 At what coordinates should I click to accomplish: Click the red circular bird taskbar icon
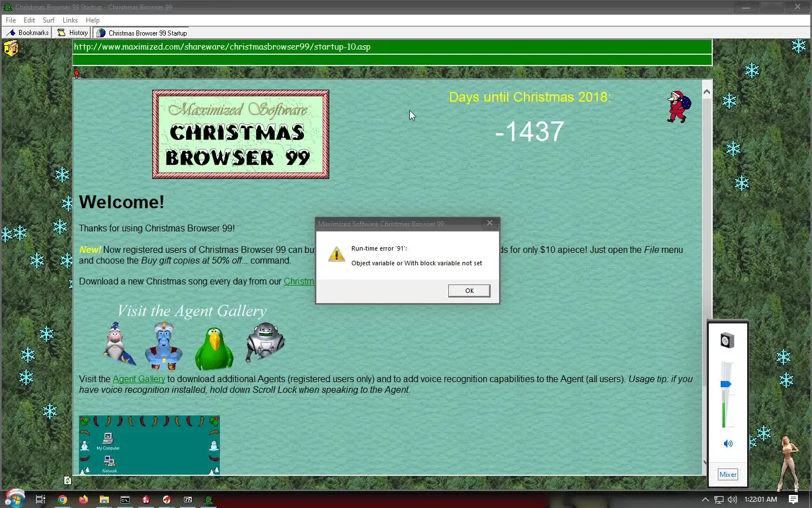167,500
